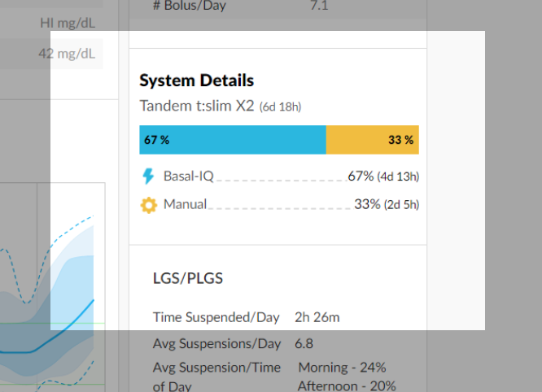Click the Basal-IQ lightning bolt icon
This screenshot has width=542, height=392.
[148, 176]
